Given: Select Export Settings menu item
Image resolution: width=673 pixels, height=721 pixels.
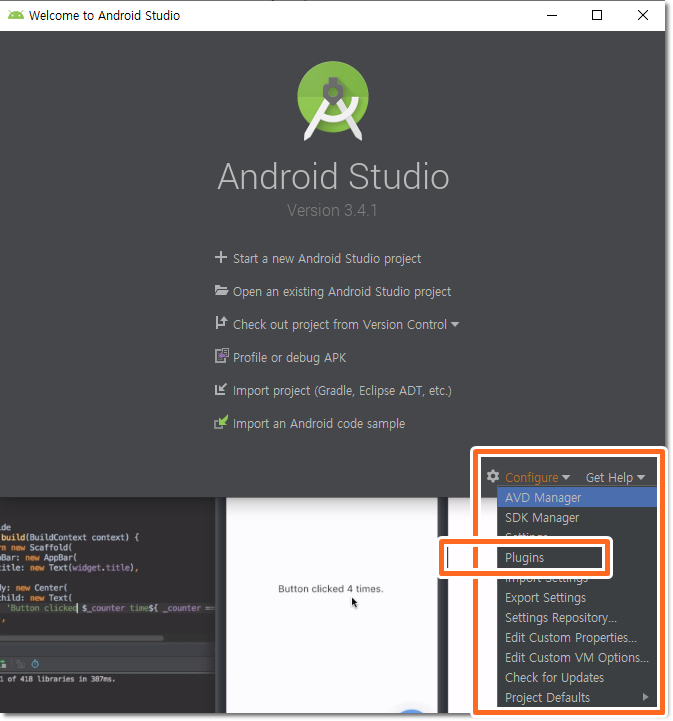Looking at the screenshot, I should point(577,598).
